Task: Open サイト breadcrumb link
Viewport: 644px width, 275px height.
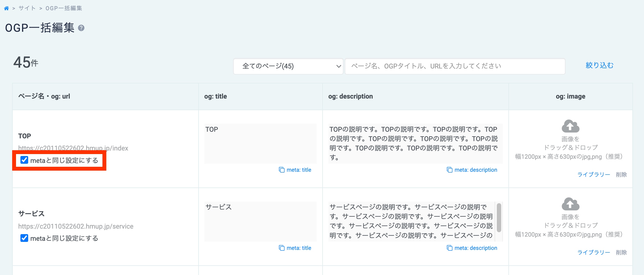Action: pyautogui.click(x=27, y=8)
